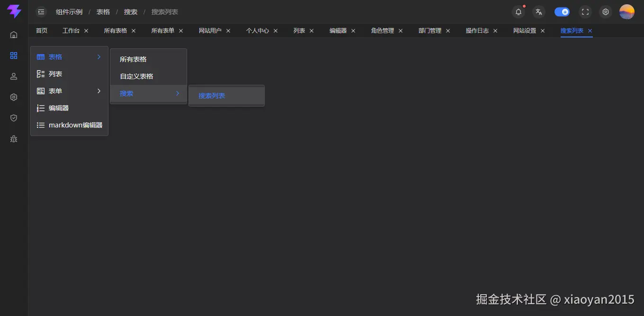
Task: Enter fullscreen mode icon
Action: click(585, 12)
